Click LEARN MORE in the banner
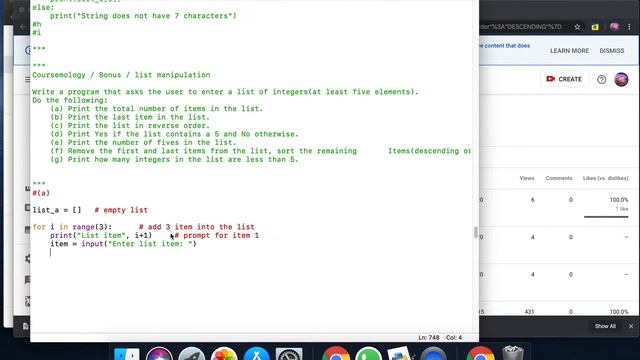 (x=569, y=51)
